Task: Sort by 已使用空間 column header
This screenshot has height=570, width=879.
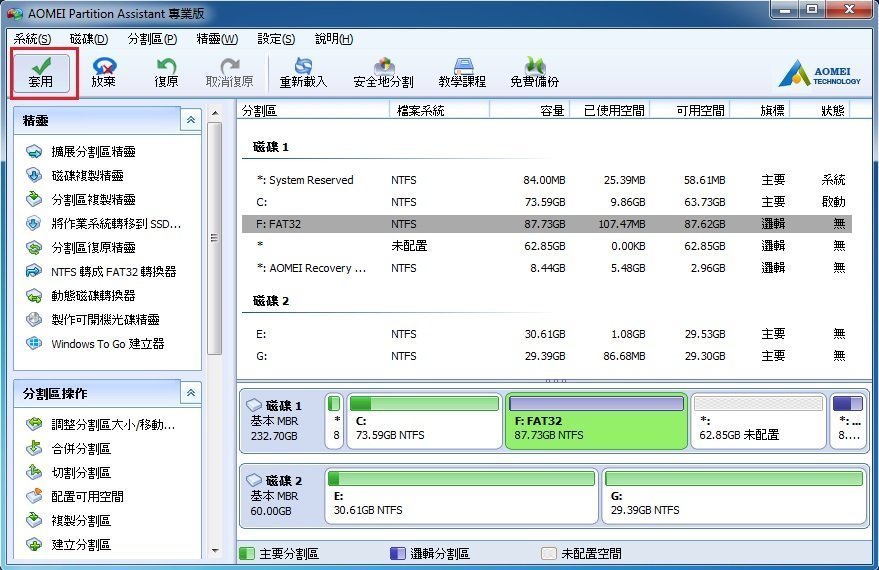Action: click(610, 110)
